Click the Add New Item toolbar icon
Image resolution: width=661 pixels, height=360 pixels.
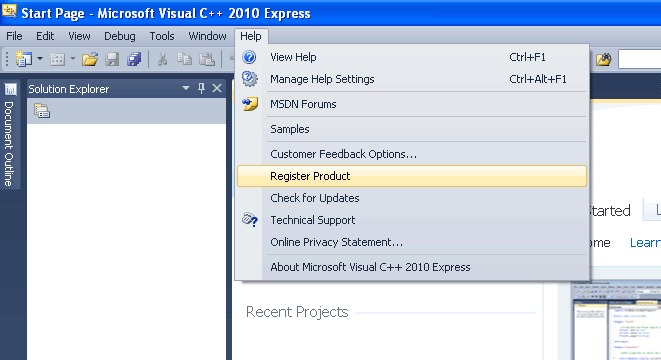tap(57, 59)
